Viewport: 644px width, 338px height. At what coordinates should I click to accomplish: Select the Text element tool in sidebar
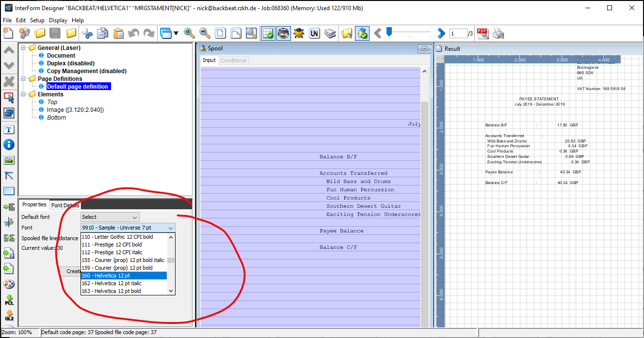(9, 129)
